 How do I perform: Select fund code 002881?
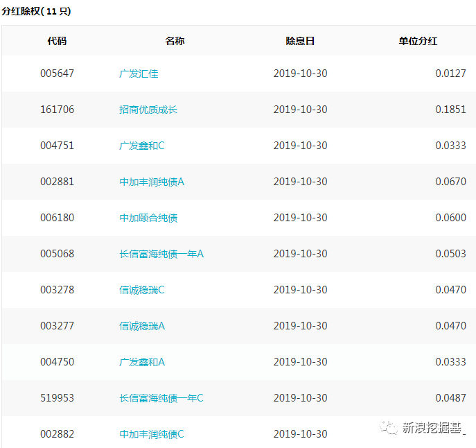click(57, 182)
